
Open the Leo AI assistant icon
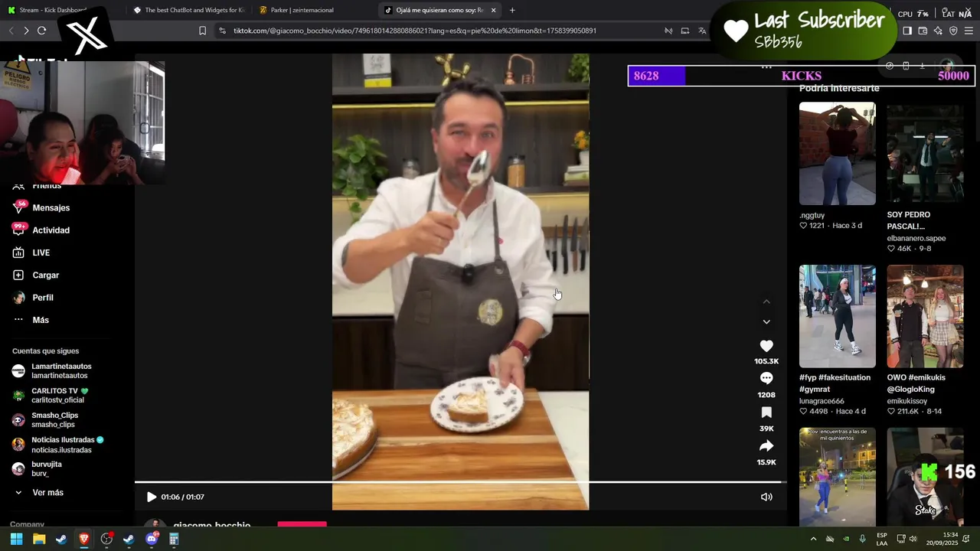click(x=938, y=31)
